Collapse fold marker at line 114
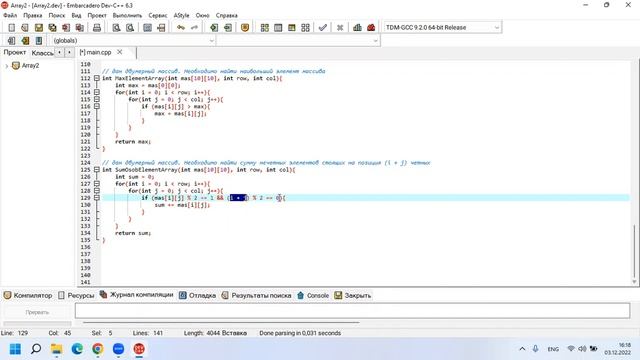The image size is (640, 360). [97, 92]
